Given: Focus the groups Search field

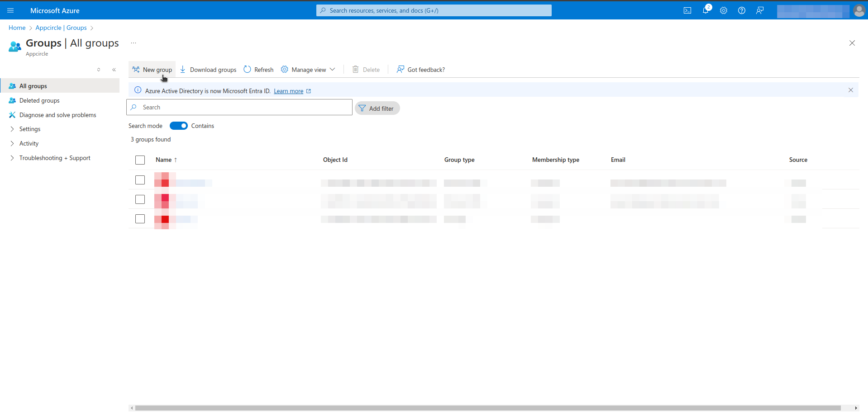Looking at the screenshot, I should coord(239,107).
